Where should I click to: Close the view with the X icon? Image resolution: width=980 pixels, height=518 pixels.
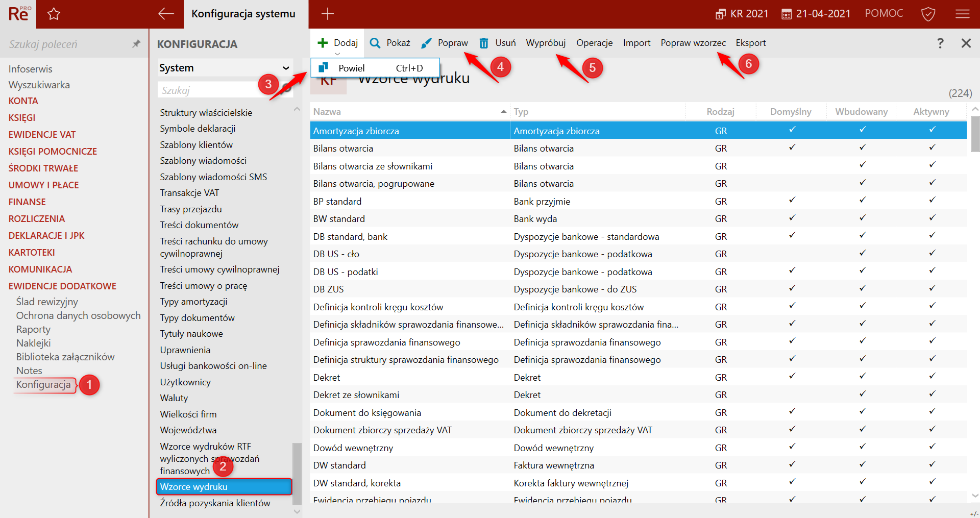coord(966,43)
